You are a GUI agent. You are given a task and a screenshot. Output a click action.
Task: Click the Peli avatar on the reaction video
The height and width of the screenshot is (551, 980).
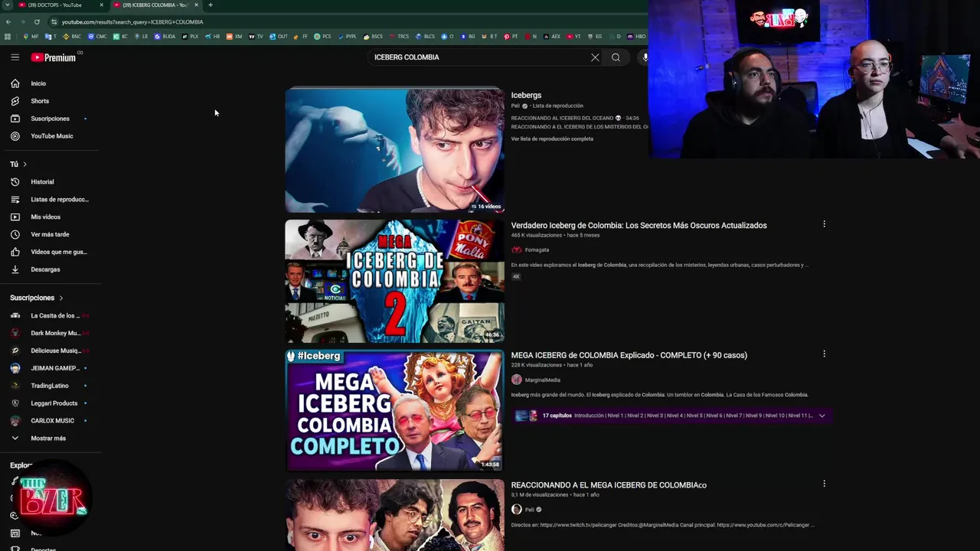[x=517, y=510]
